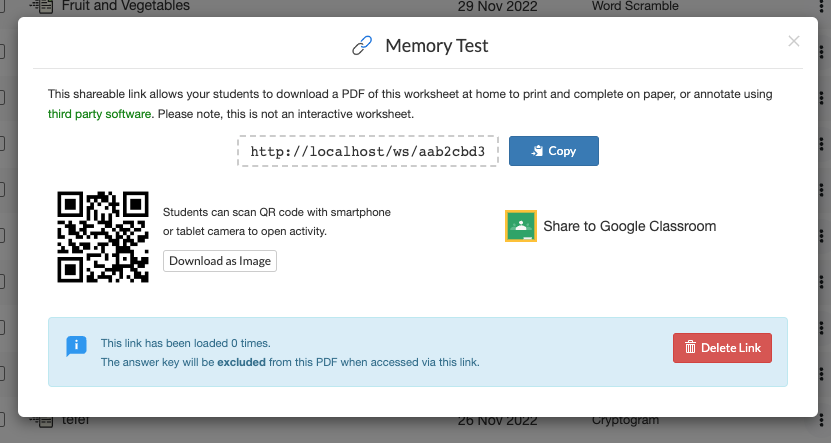The image size is (831, 443).
Task: Close the Memory Test dialog
Action: [x=793, y=41]
